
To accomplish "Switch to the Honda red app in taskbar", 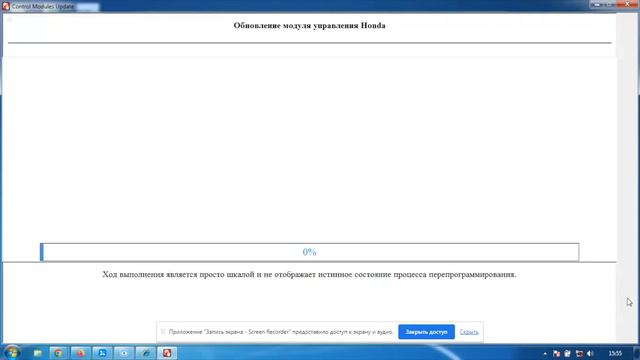I will click(x=167, y=353).
